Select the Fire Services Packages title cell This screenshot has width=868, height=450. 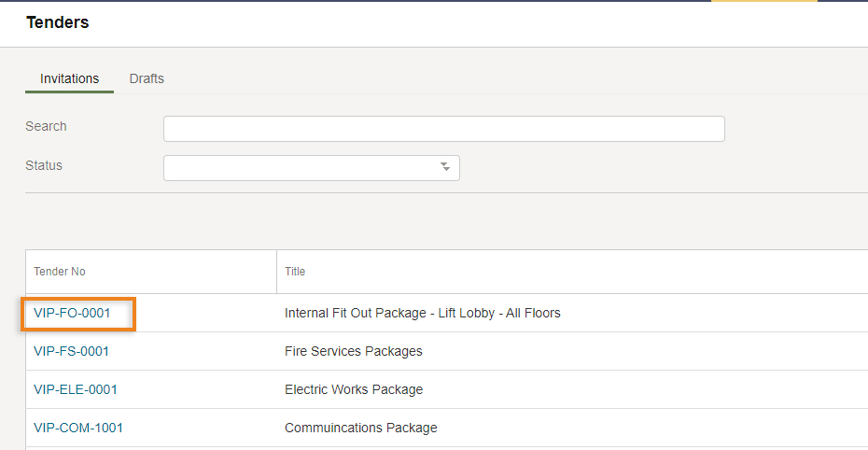tap(353, 351)
